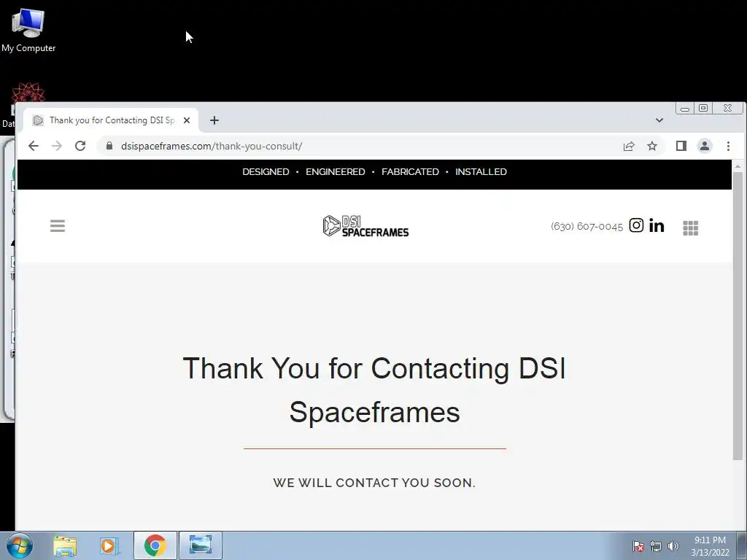
Task: Toggle the browser side panel
Action: click(681, 146)
